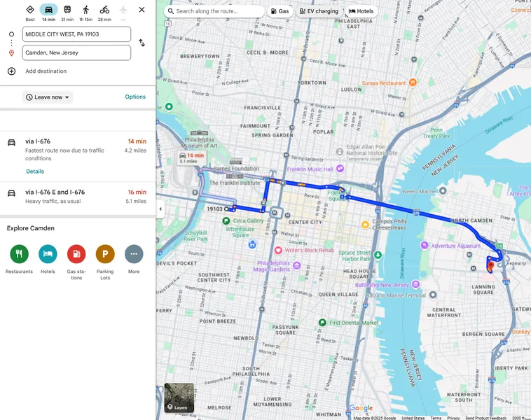Filter route by Hotels chip
Screen dimensions: 531x420
(x=361, y=11)
